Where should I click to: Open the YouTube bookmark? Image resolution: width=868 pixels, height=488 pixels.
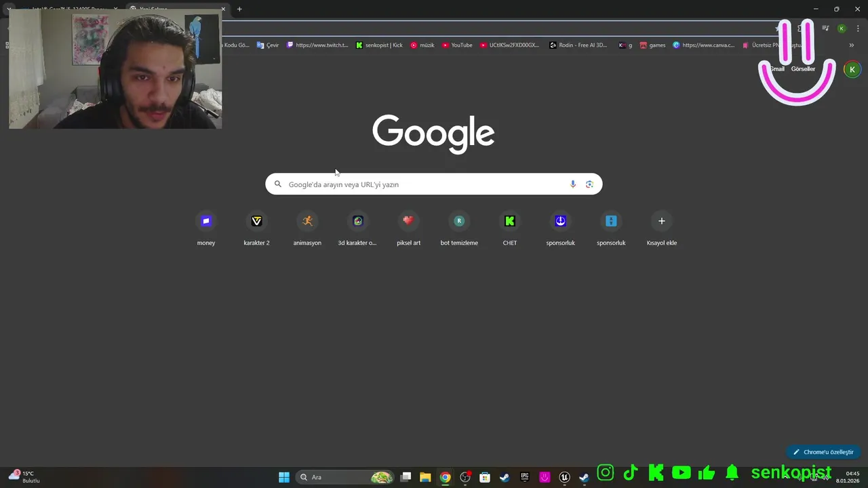457,45
